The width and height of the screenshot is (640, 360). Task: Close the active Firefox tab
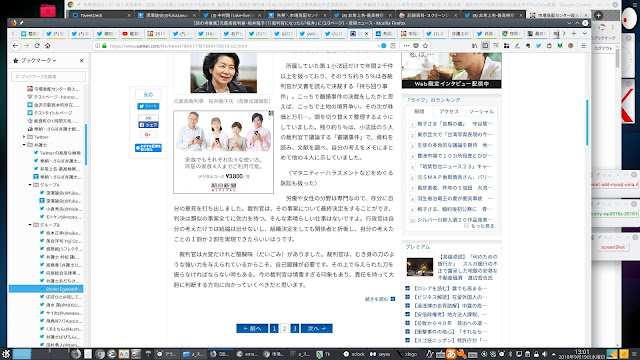[366, 33]
